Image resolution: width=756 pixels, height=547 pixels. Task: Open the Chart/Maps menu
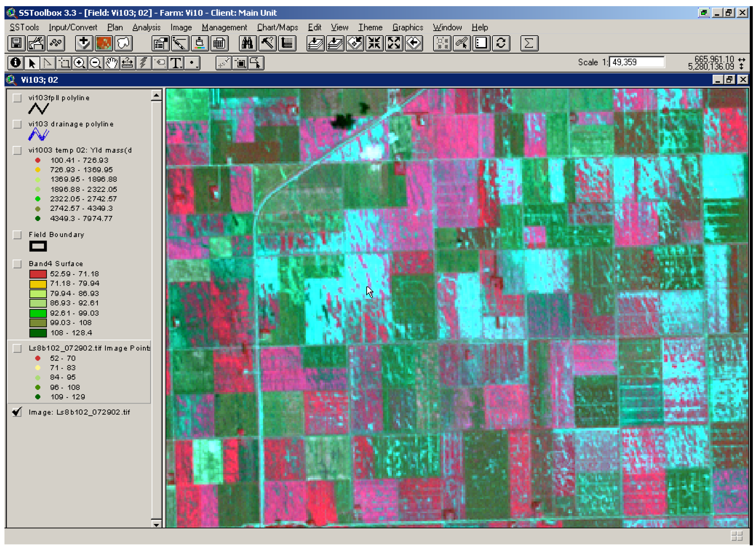coord(277,27)
